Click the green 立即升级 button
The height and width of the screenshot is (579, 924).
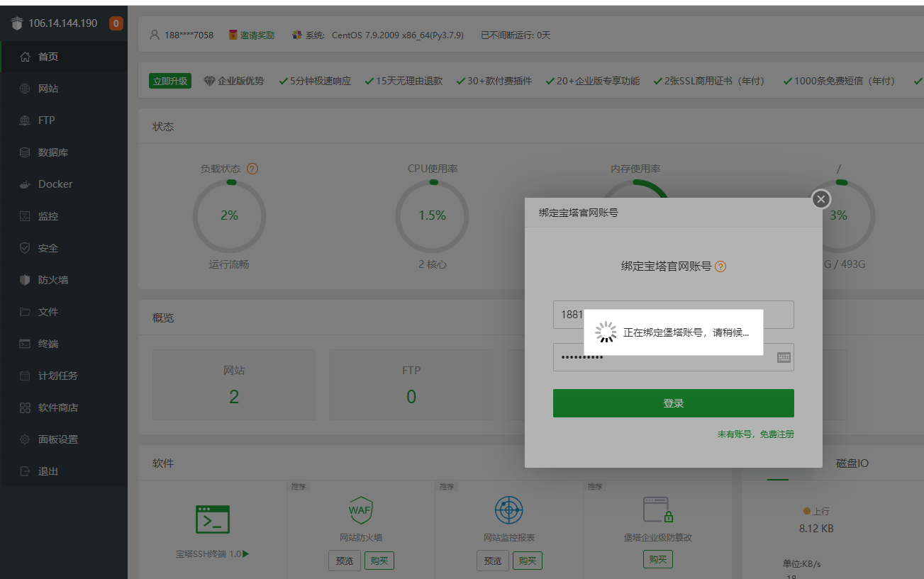coord(170,81)
